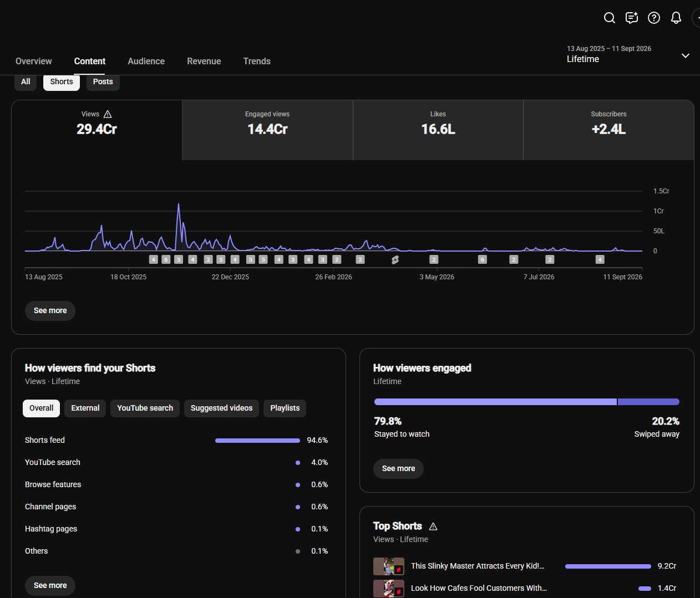Click the warning triangle beside Views
The height and width of the screenshot is (598, 700).
(x=108, y=114)
